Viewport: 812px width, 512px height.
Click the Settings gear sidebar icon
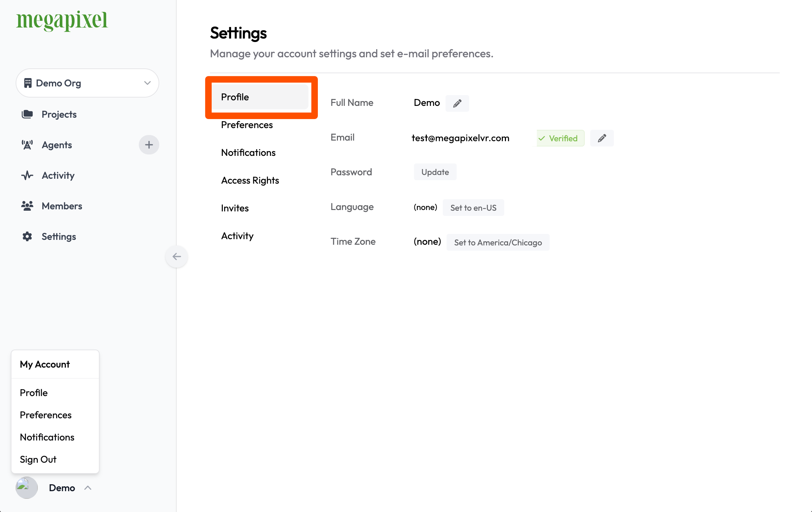click(x=28, y=236)
